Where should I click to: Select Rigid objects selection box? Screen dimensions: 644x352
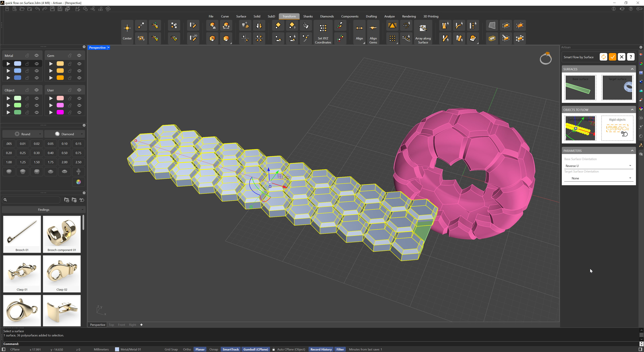617,128
